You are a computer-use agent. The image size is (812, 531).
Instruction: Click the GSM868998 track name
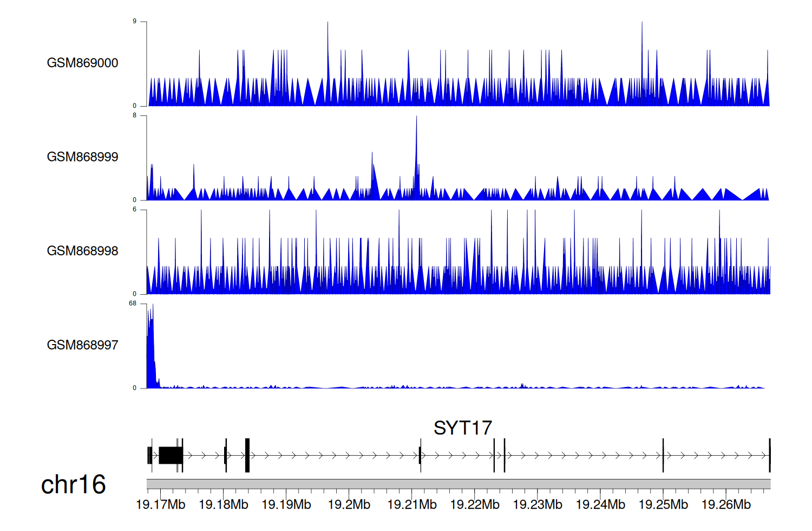(x=82, y=251)
